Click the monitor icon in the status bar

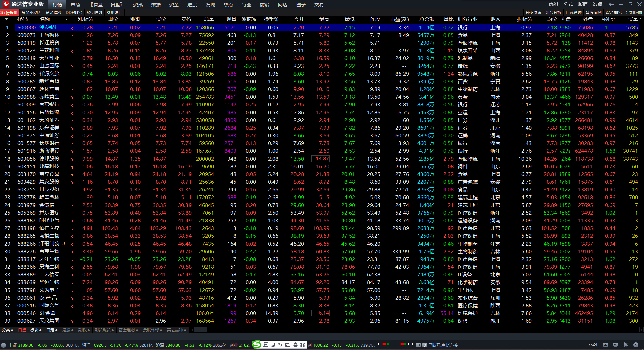coord(615,345)
